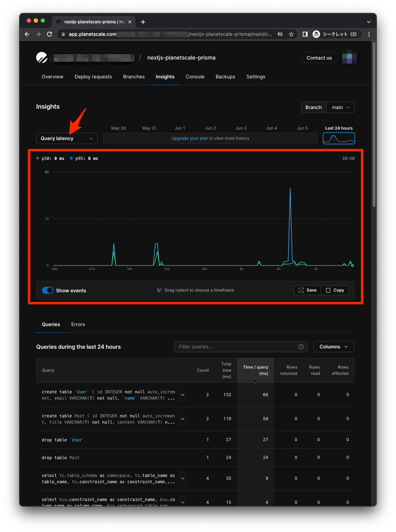Image resolution: width=396 pixels, height=532 pixels.
Task: Sort by the Rows returned header
Action: tap(289, 370)
